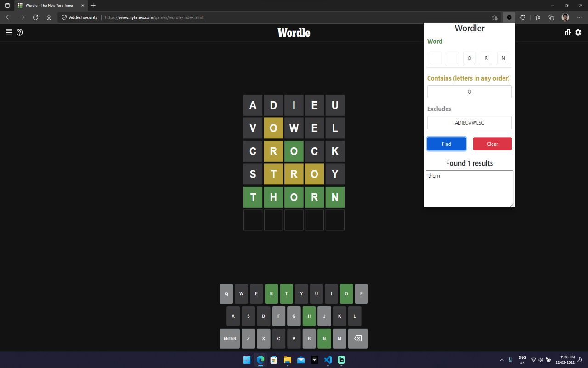Screen dimensions: 588x368
Task: Open the Collections icon in the toolbar
Action: pos(551,17)
